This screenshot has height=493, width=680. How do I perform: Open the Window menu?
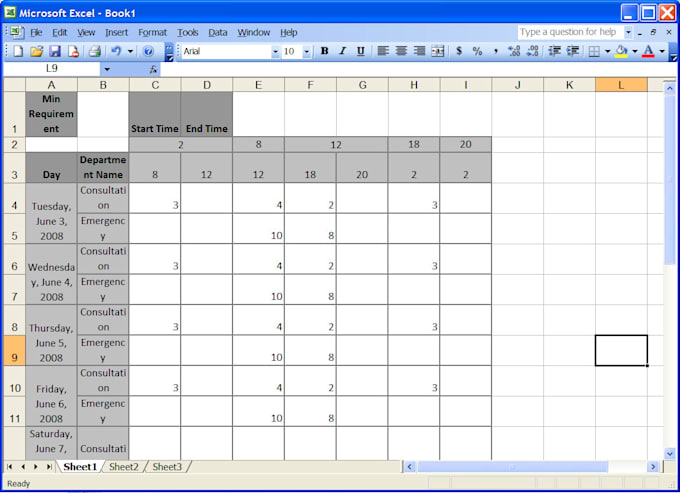(x=253, y=33)
